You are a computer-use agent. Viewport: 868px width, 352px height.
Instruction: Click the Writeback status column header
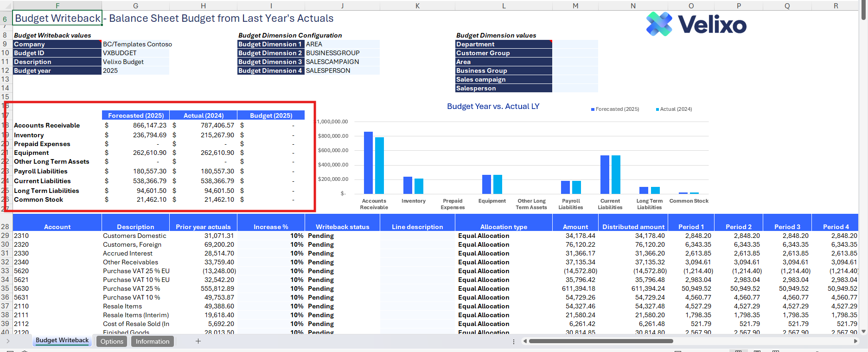[342, 227]
